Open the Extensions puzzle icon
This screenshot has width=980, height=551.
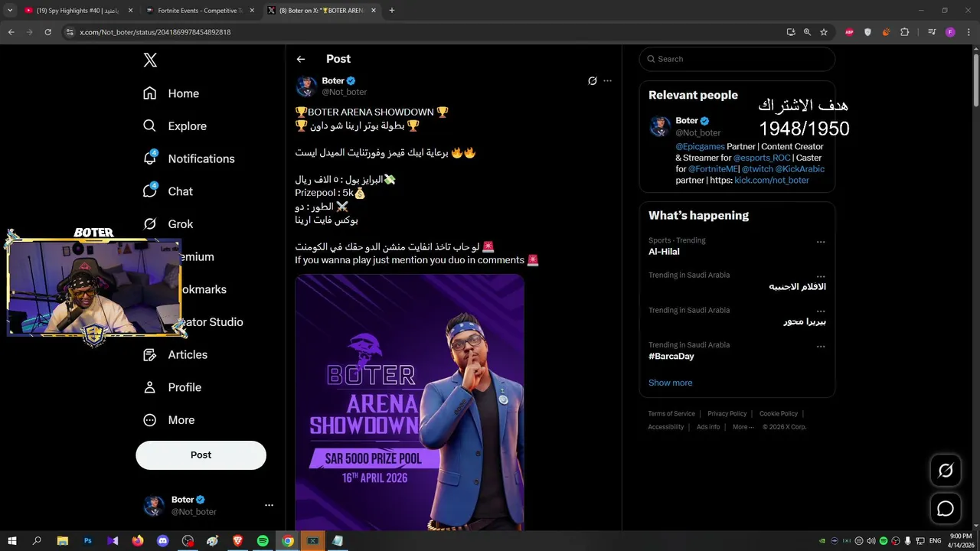[904, 32]
